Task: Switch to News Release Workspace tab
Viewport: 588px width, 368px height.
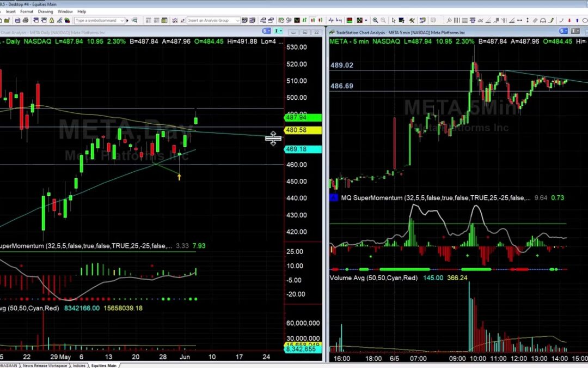Action: click(x=45, y=365)
